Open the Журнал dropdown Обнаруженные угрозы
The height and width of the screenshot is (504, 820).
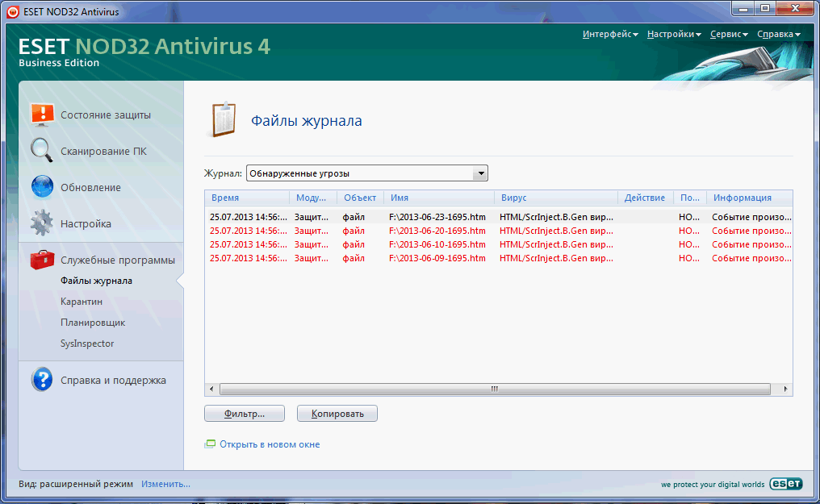tap(366, 173)
